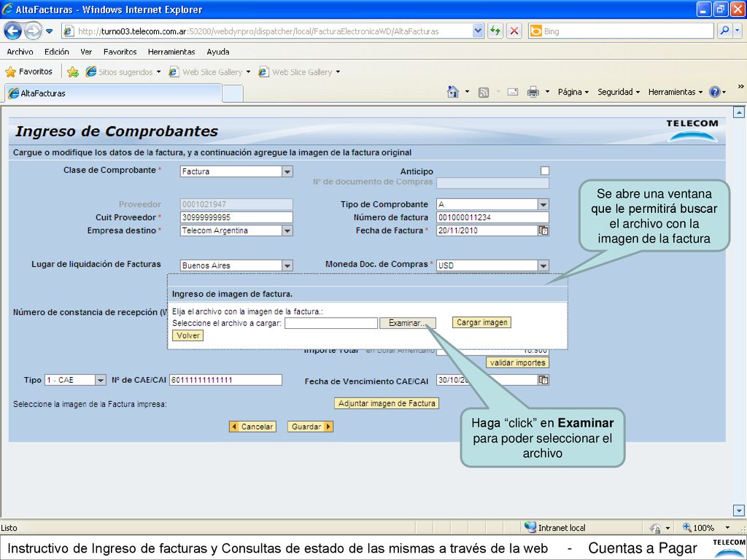
Task: Expand the Clase de Comprobante dropdown
Action: point(287,171)
